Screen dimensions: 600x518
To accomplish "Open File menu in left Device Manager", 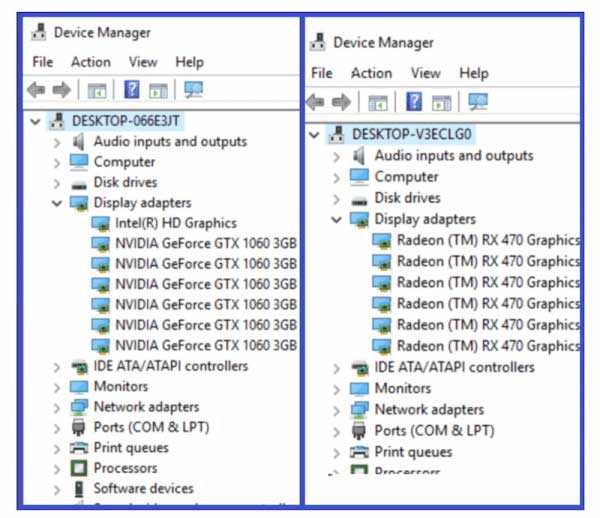I will coord(42,62).
